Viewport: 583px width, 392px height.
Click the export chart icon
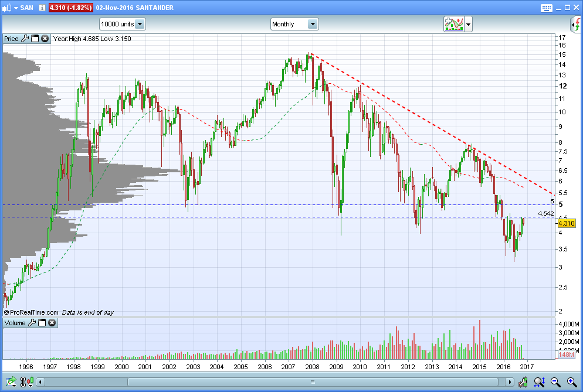coord(11,381)
